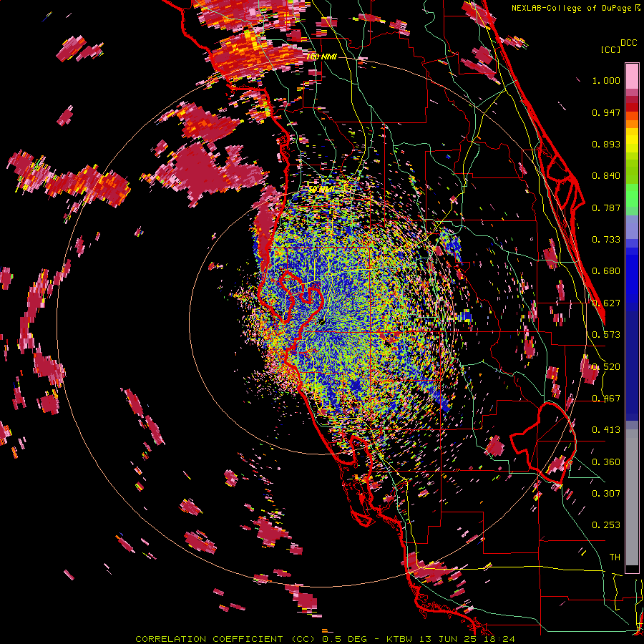Click the bright green color bar segment
The height and width of the screenshot is (644, 644).
click(x=632, y=195)
